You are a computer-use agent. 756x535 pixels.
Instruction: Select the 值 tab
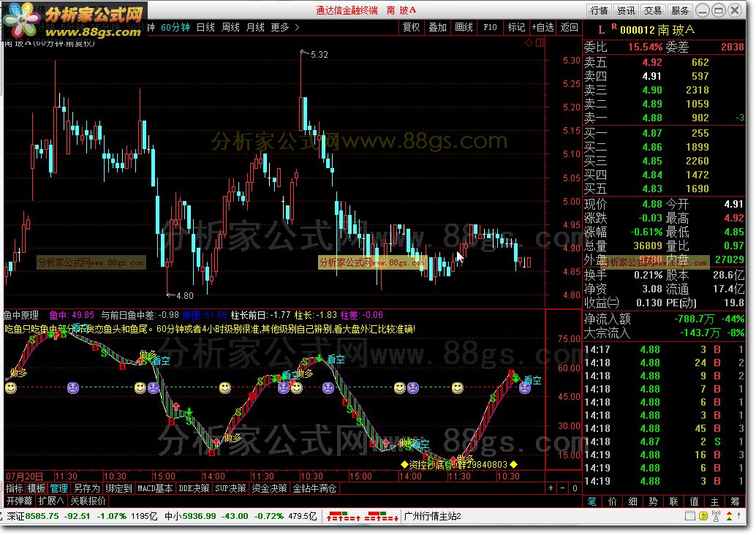click(695, 501)
